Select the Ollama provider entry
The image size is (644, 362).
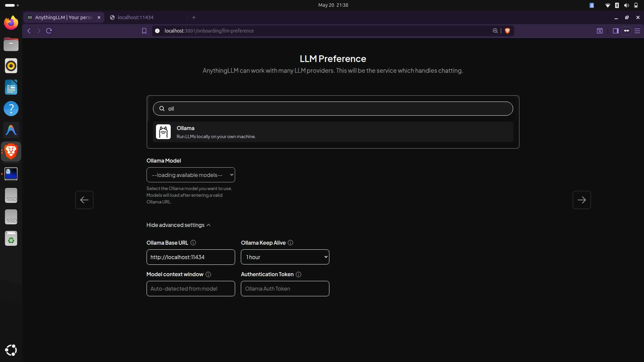[x=333, y=132]
